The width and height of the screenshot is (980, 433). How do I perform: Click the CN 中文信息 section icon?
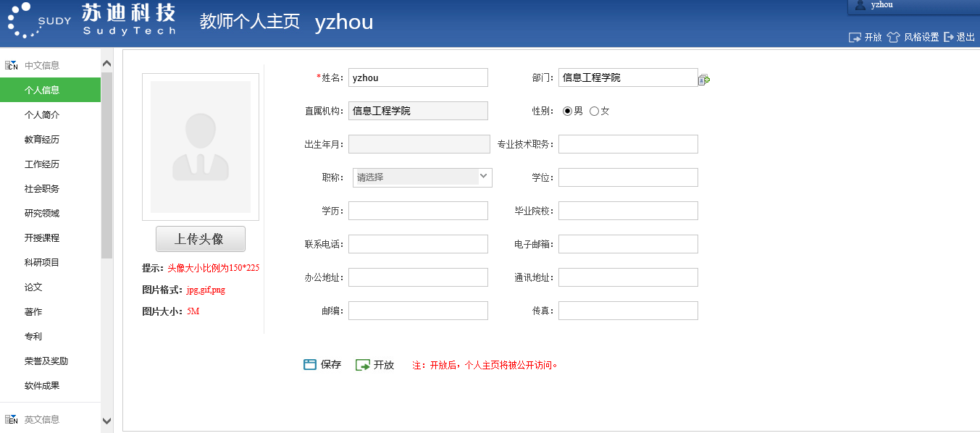12,66
